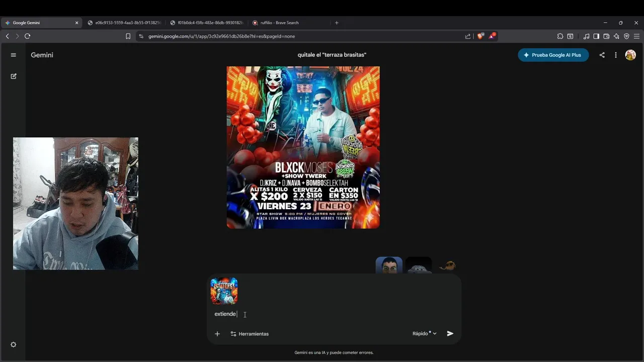Open Brave browser main menu
This screenshot has height=362, width=644.
[x=636, y=36]
